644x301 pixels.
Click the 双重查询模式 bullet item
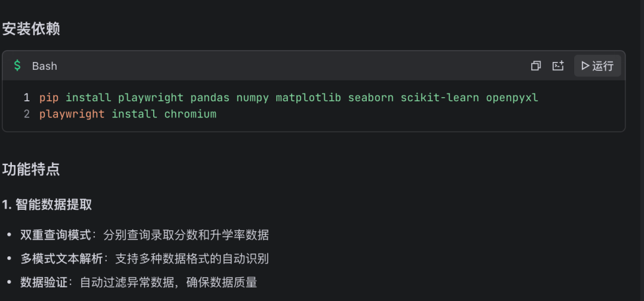[x=56, y=235]
